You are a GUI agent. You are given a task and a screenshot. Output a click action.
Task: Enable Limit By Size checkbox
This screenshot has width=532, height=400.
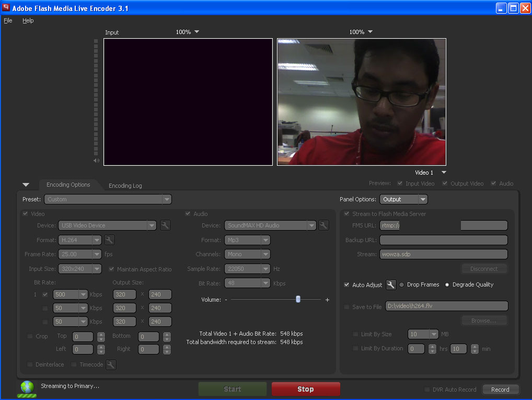[355, 334]
